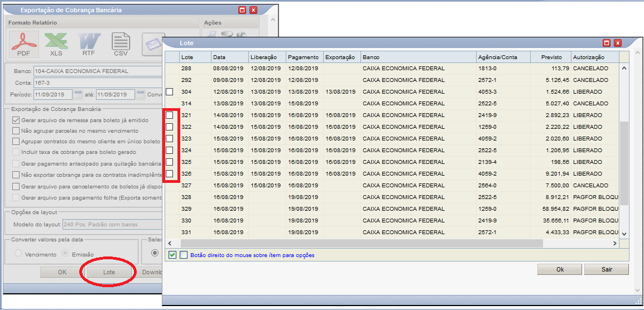Open the Banco combo box

click(x=98, y=71)
